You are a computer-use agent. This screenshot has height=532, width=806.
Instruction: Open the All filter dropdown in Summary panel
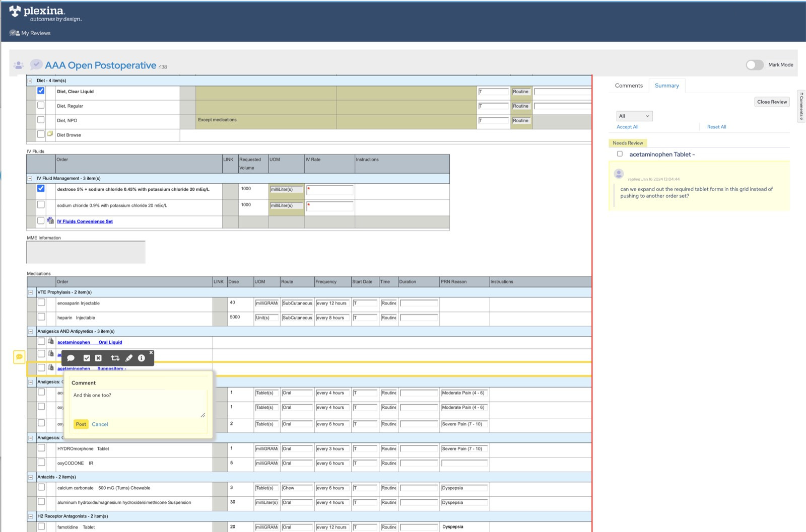coord(634,116)
